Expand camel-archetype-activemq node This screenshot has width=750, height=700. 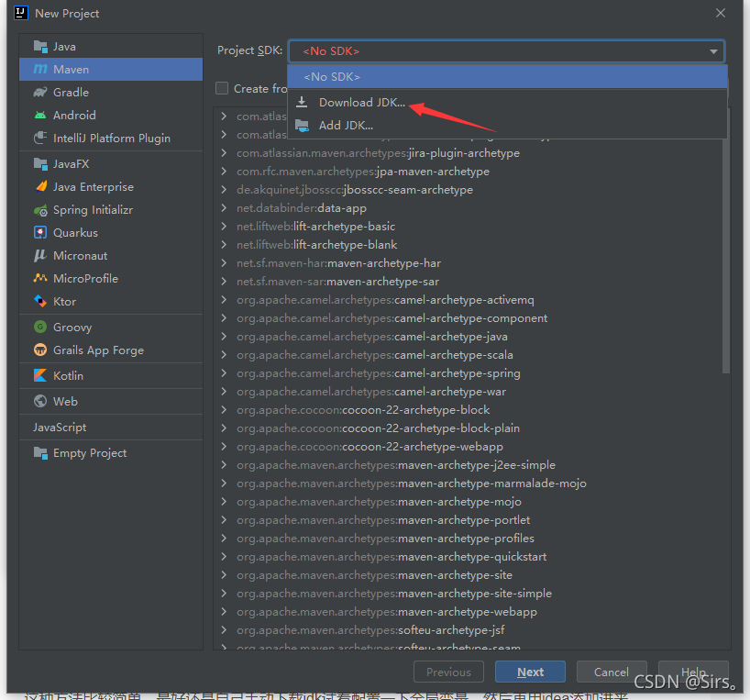(x=224, y=300)
